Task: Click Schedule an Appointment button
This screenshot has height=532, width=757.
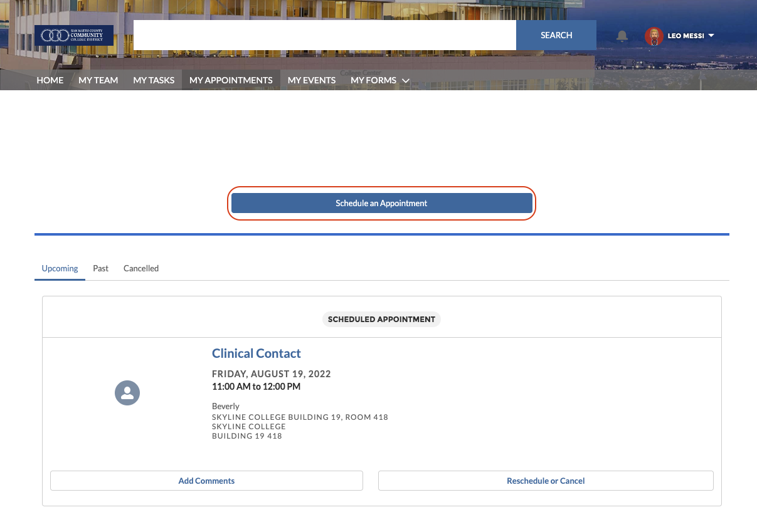Action: tap(381, 203)
